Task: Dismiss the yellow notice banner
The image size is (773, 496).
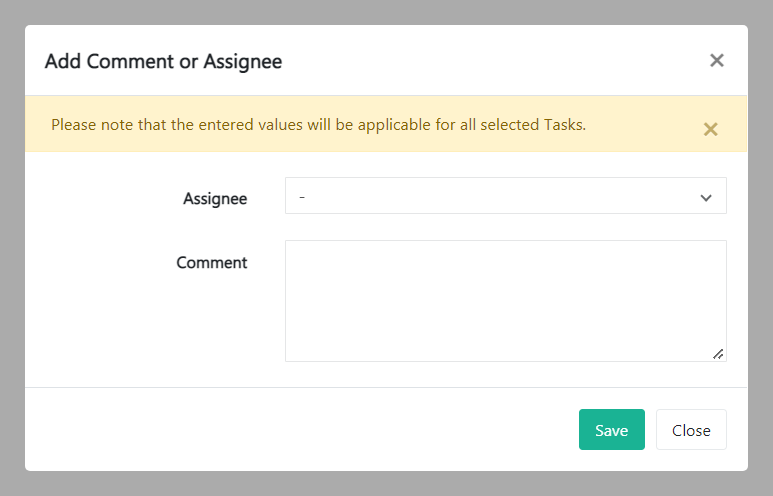Action: click(x=710, y=129)
